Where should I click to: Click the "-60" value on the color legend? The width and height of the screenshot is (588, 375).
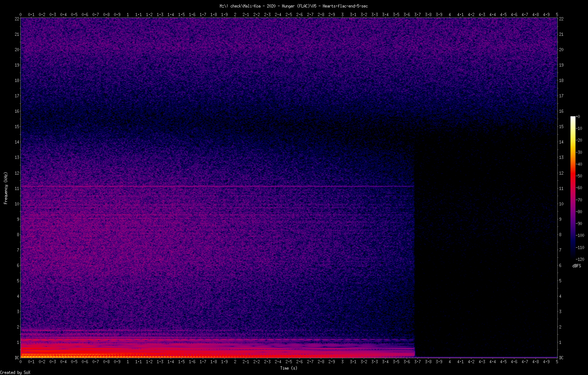579,188
